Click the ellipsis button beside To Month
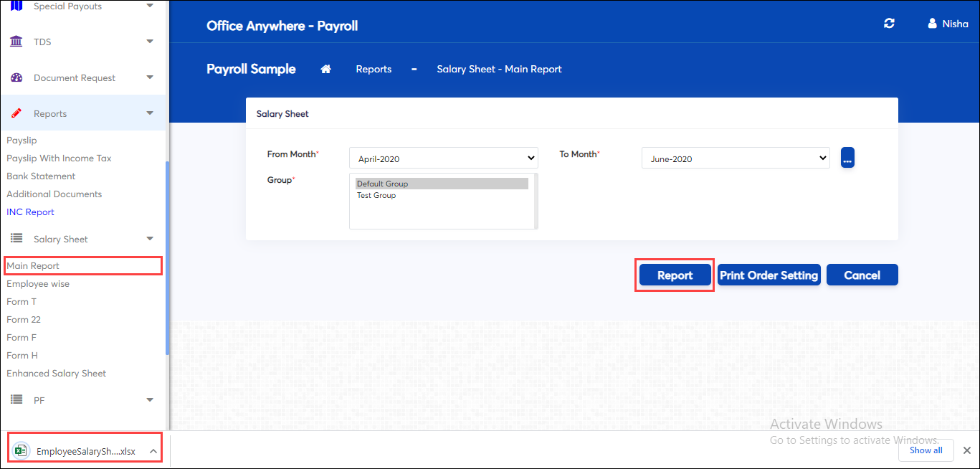Image resolution: width=980 pixels, height=469 pixels. [x=847, y=158]
